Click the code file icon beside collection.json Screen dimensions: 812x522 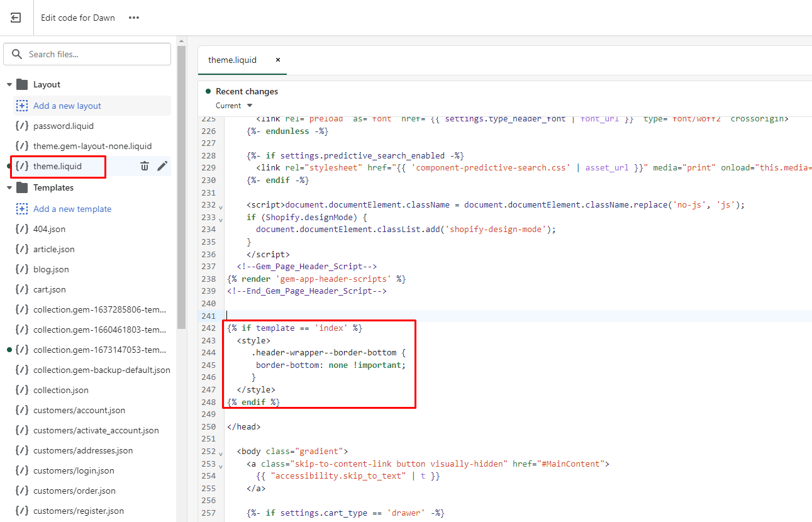pyautogui.click(x=22, y=390)
